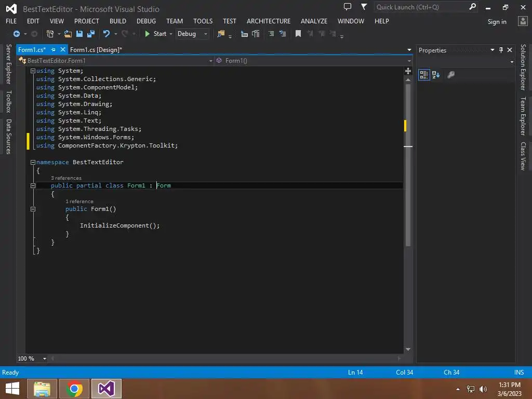
Task: Open Google Chrome from the taskbar
Action: [74, 389]
